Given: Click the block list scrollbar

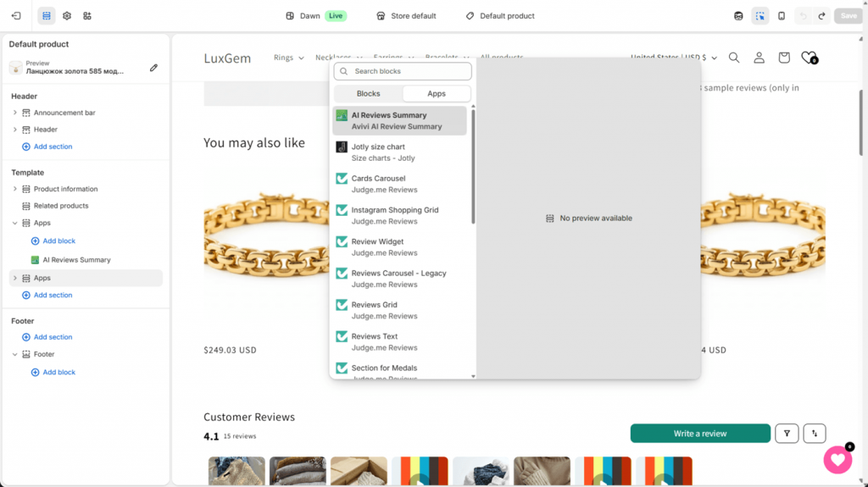Looking at the screenshot, I should (x=473, y=166).
